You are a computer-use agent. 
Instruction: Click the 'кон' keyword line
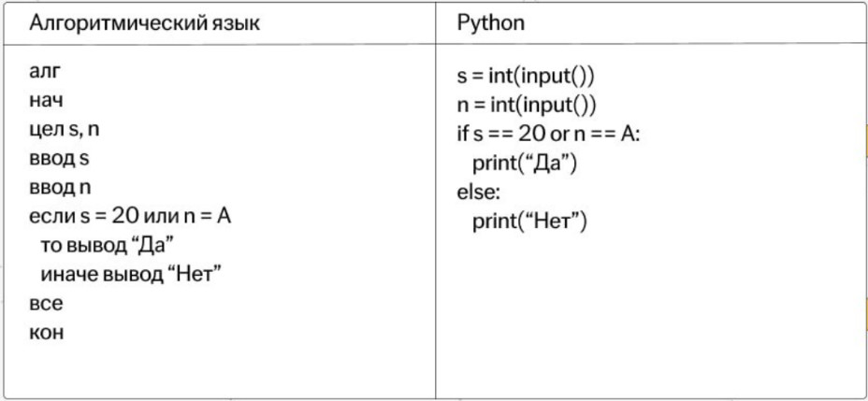coord(46,333)
